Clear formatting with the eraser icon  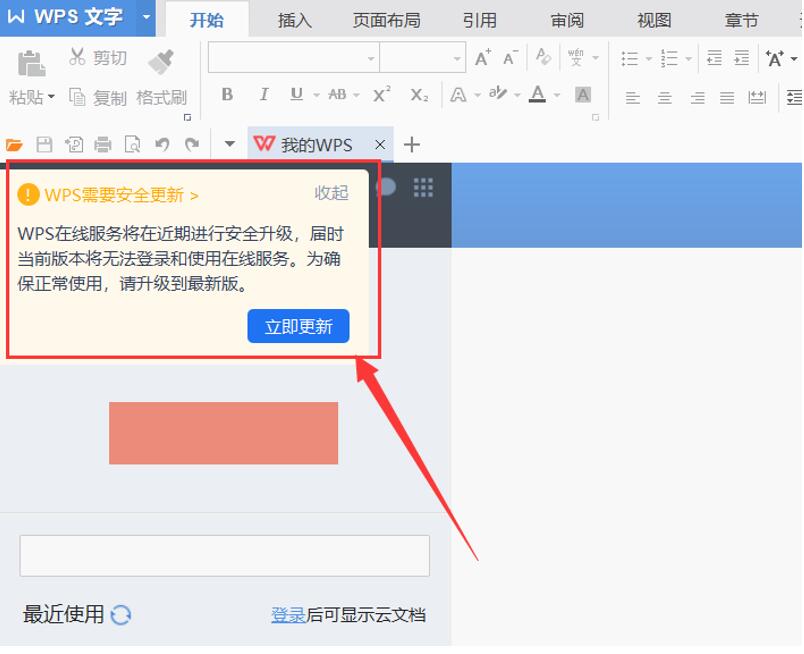tap(543, 56)
